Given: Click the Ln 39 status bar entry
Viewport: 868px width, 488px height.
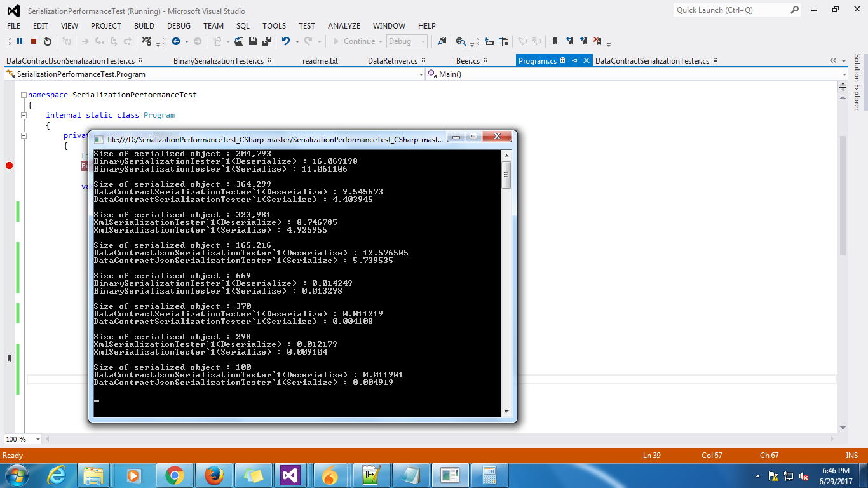Looking at the screenshot, I should click(x=652, y=456).
